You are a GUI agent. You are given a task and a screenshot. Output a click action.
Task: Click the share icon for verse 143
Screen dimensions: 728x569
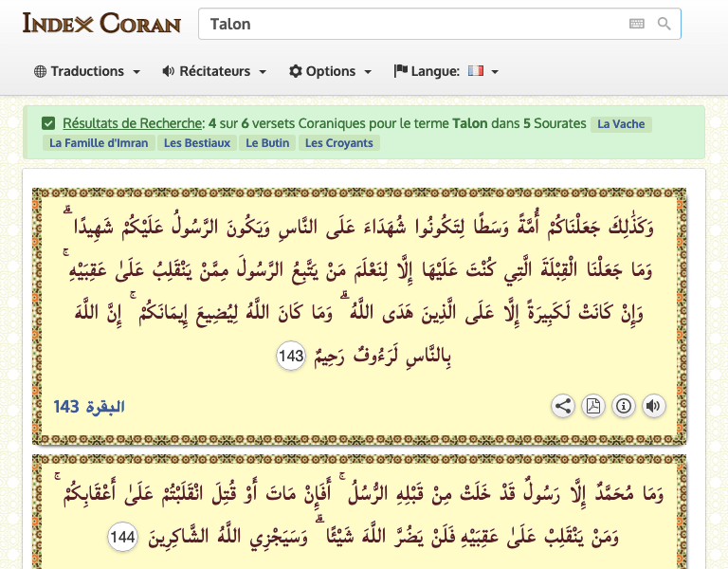pyautogui.click(x=563, y=407)
